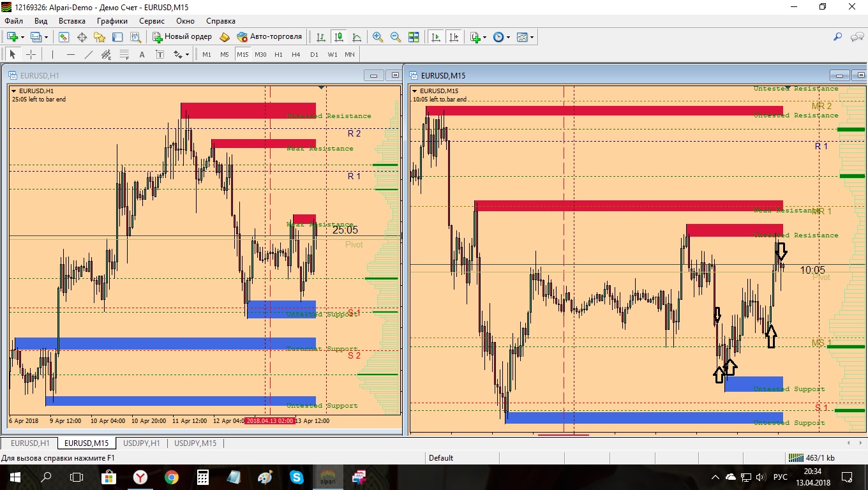This screenshot has height=490, width=868.
Task: Expand the templates dropdown arrow
Action: 532,37
